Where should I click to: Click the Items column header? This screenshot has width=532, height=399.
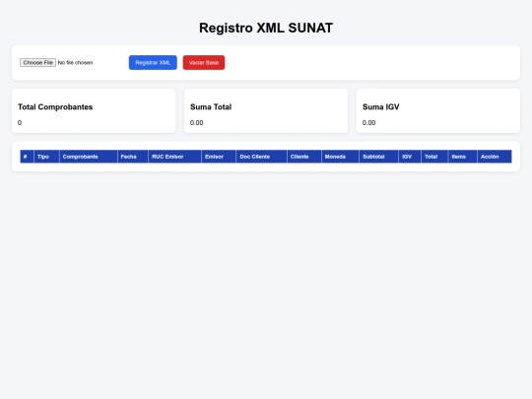463,157
